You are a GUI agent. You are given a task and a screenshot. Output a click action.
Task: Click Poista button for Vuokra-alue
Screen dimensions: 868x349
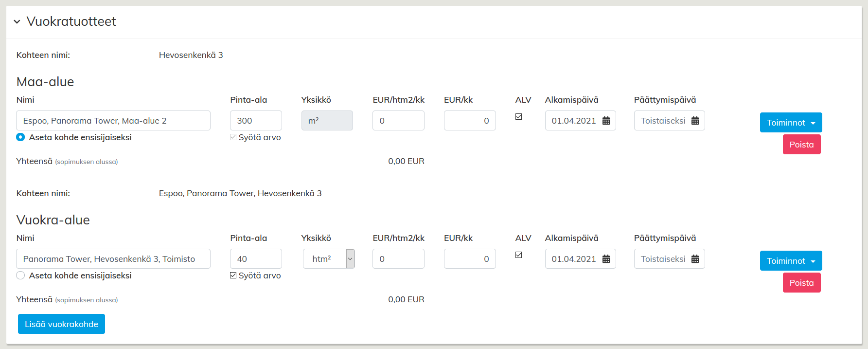(801, 283)
